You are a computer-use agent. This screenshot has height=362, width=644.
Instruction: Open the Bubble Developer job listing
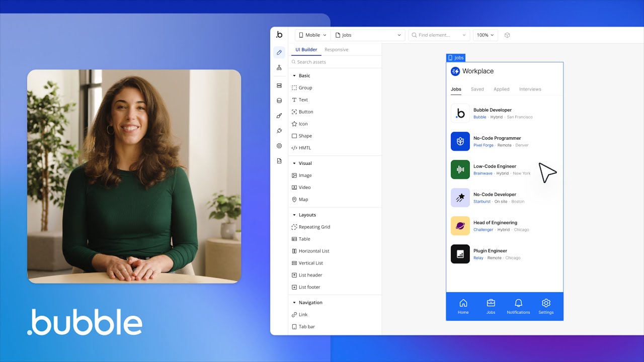(x=505, y=113)
